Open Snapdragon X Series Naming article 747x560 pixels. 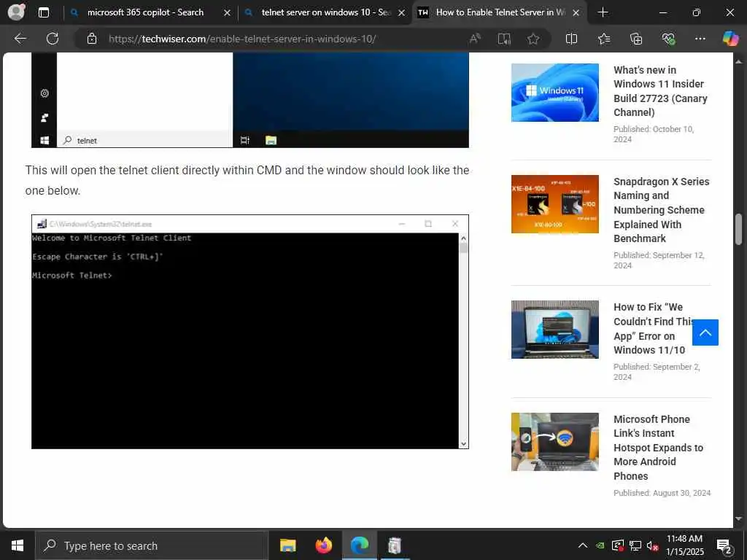pos(661,210)
